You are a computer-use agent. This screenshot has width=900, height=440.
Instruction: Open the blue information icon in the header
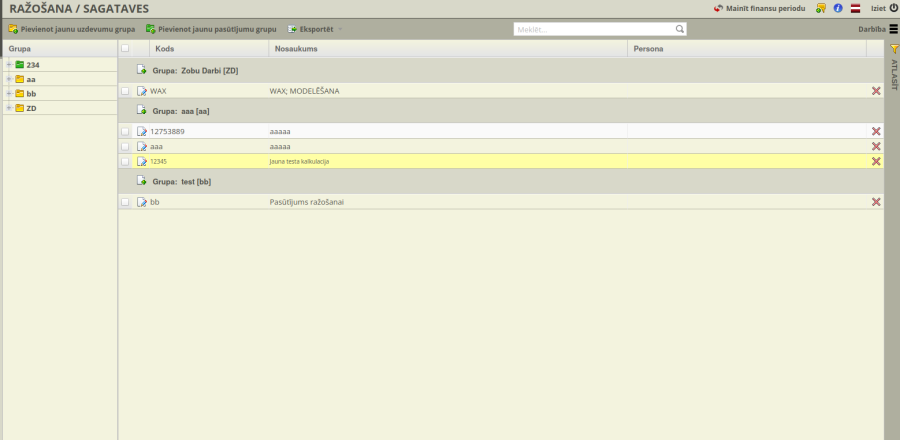(837, 8)
